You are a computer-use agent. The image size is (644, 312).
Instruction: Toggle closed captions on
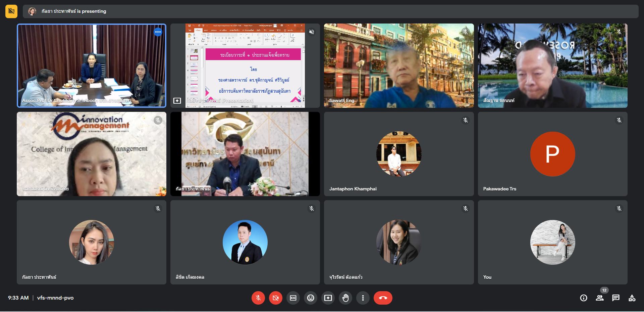coord(293,298)
